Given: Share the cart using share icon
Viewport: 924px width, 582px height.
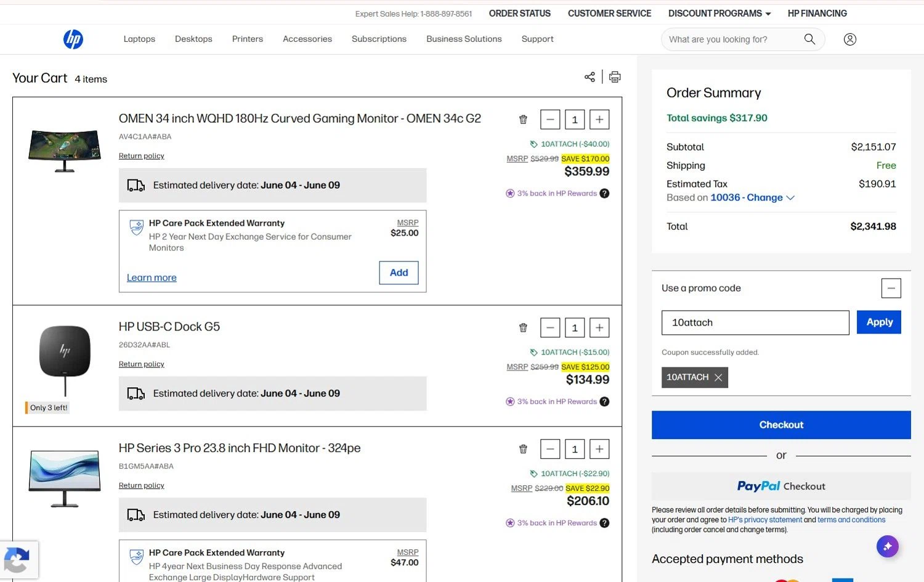Looking at the screenshot, I should coord(590,77).
